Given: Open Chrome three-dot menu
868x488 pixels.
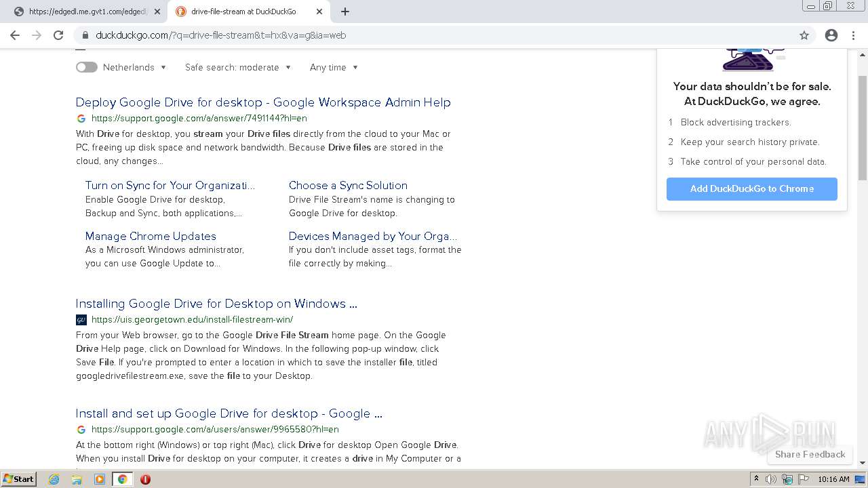Looking at the screenshot, I should [854, 35].
